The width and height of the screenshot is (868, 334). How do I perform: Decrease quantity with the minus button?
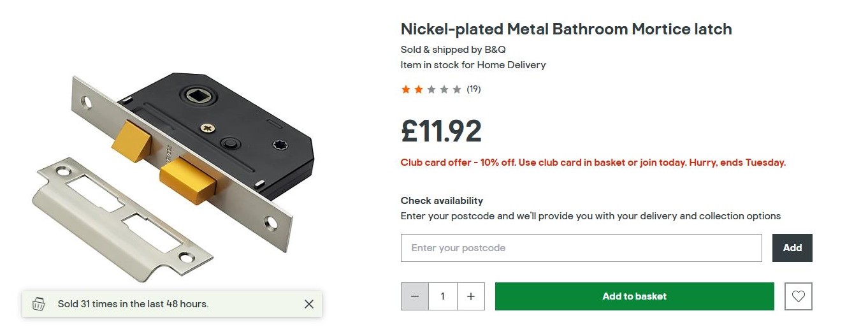[415, 296]
